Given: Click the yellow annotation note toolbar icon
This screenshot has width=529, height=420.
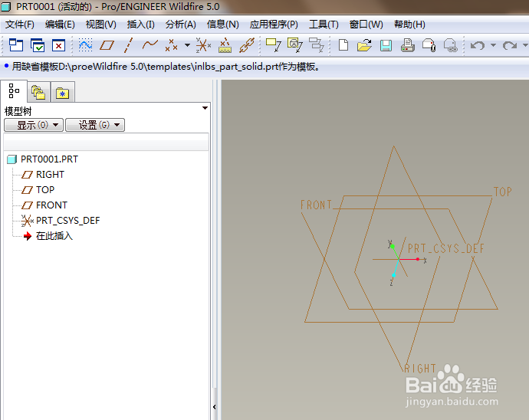Looking at the screenshot, I should point(273,45).
